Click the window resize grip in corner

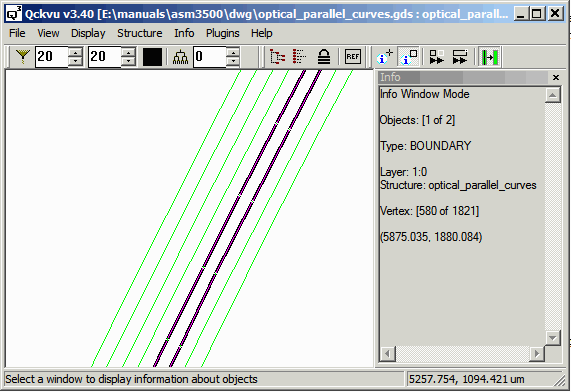pos(560,381)
